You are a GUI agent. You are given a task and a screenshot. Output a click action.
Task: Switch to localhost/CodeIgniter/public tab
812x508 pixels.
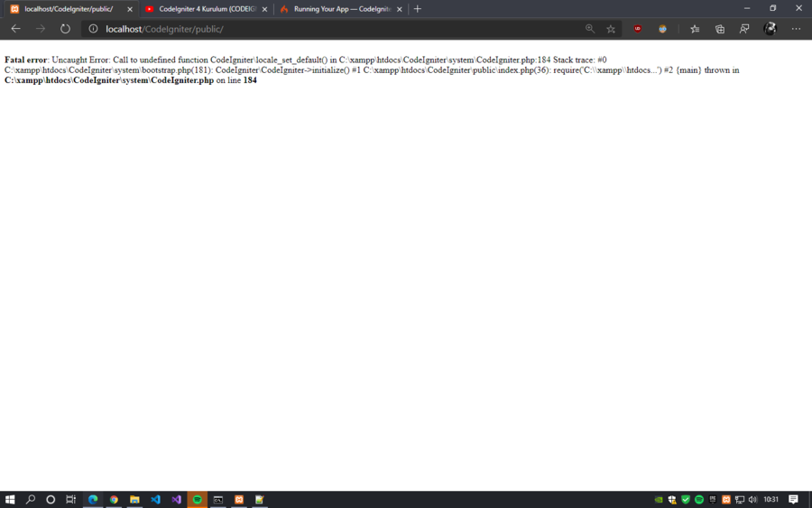69,9
